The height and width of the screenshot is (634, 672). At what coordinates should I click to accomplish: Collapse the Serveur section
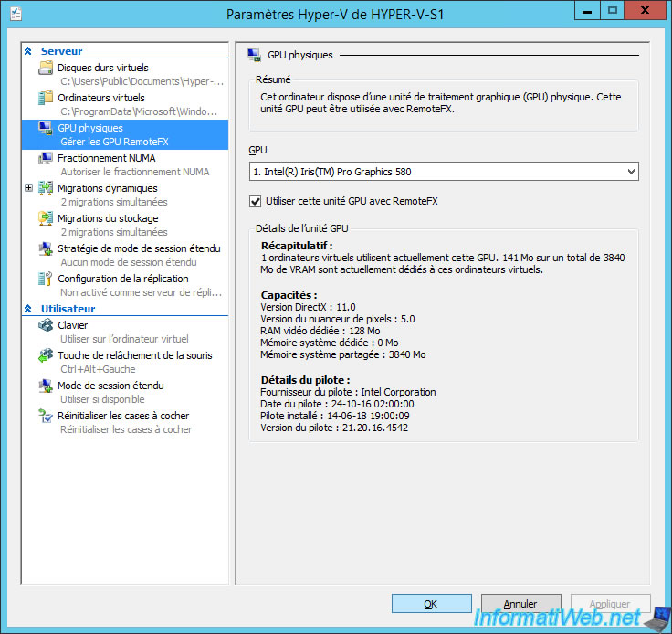click(x=28, y=51)
